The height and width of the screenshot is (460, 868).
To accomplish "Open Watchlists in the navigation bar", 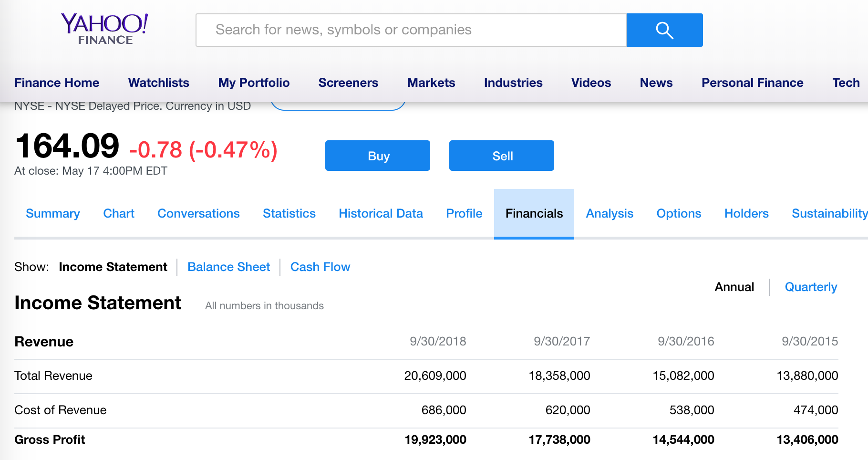I will [x=159, y=83].
